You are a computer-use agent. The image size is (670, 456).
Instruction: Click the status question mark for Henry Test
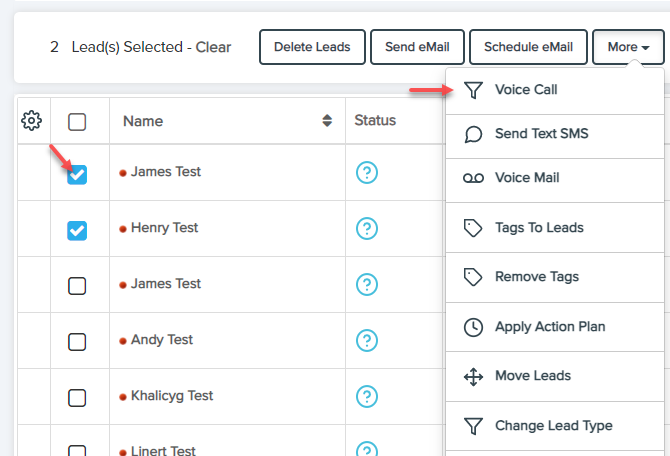tap(367, 229)
